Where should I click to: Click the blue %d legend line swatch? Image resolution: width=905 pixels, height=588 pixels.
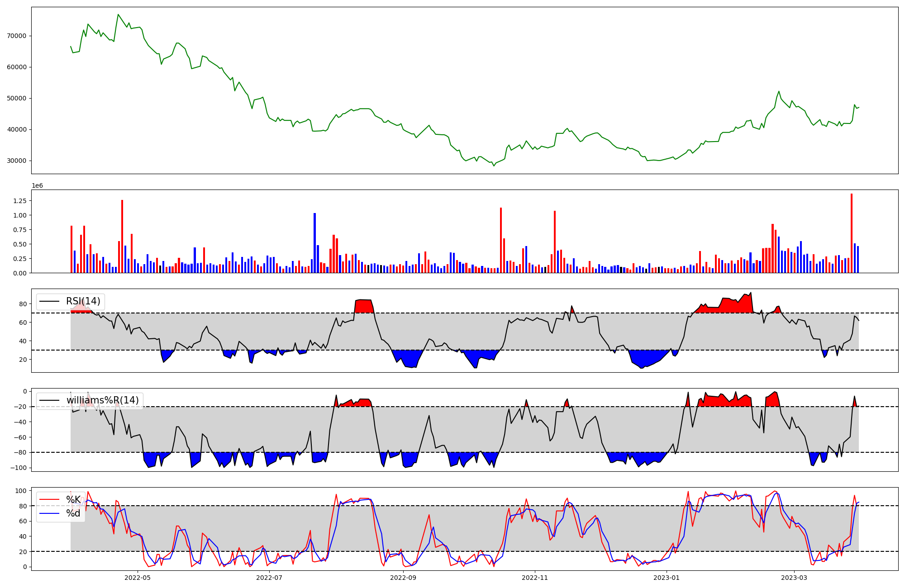pyautogui.click(x=50, y=513)
